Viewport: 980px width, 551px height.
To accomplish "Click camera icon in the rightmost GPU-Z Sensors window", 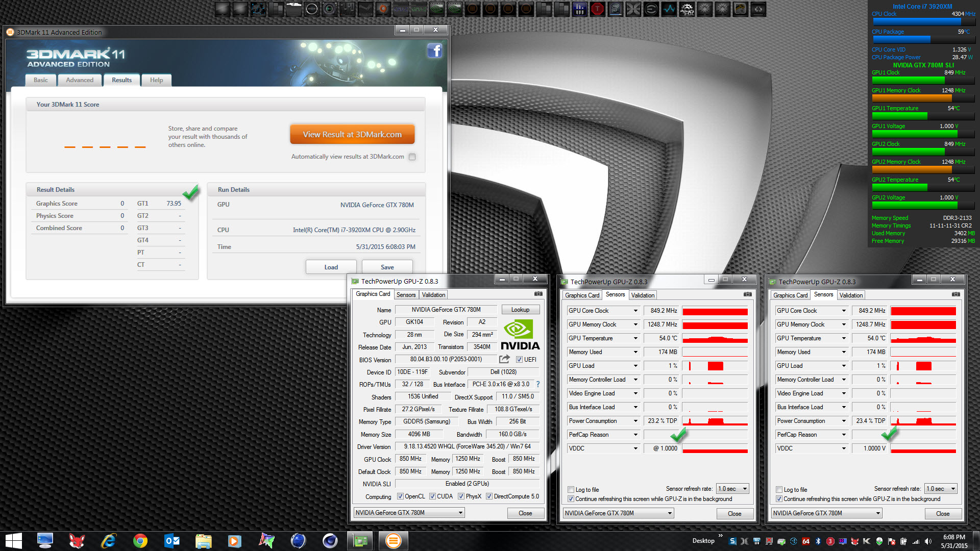I will pyautogui.click(x=955, y=294).
